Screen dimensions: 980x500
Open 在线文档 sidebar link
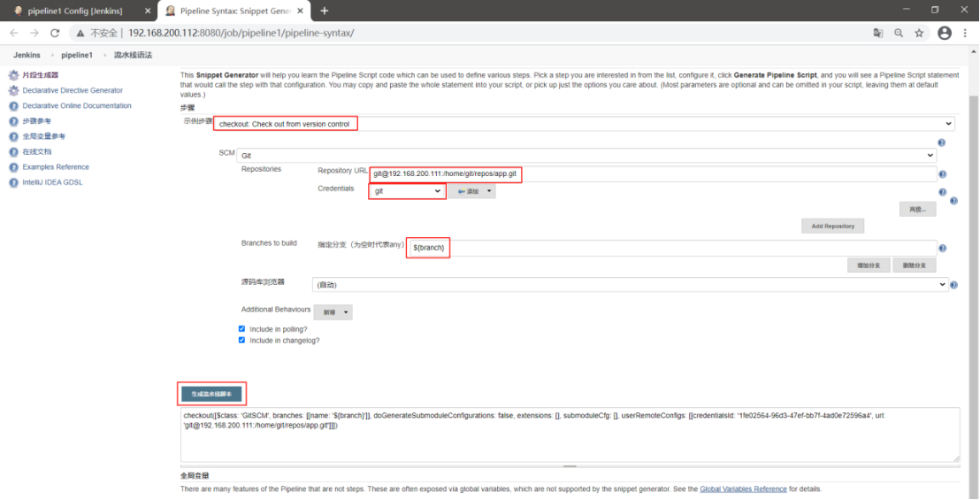tap(37, 152)
